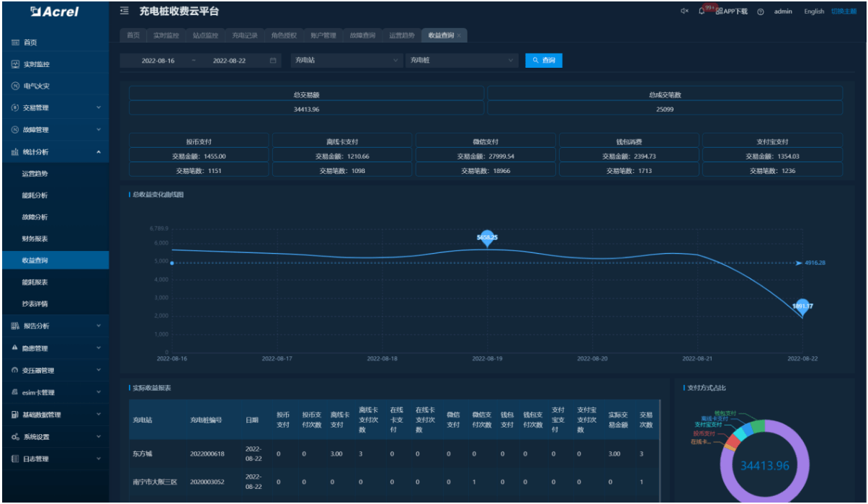Open 电气火灾 in the sidebar
Image resolution: width=868 pixels, height=504 pixels.
(36, 86)
